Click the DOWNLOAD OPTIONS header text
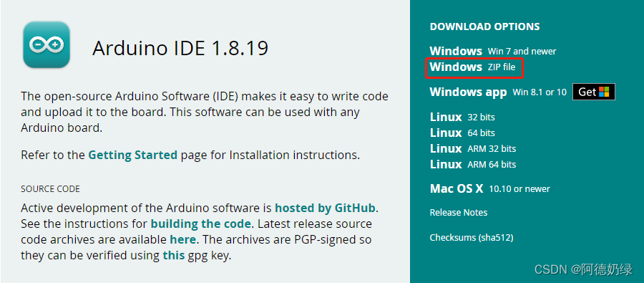This screenshot has height=283, width=644. [484, 27]
